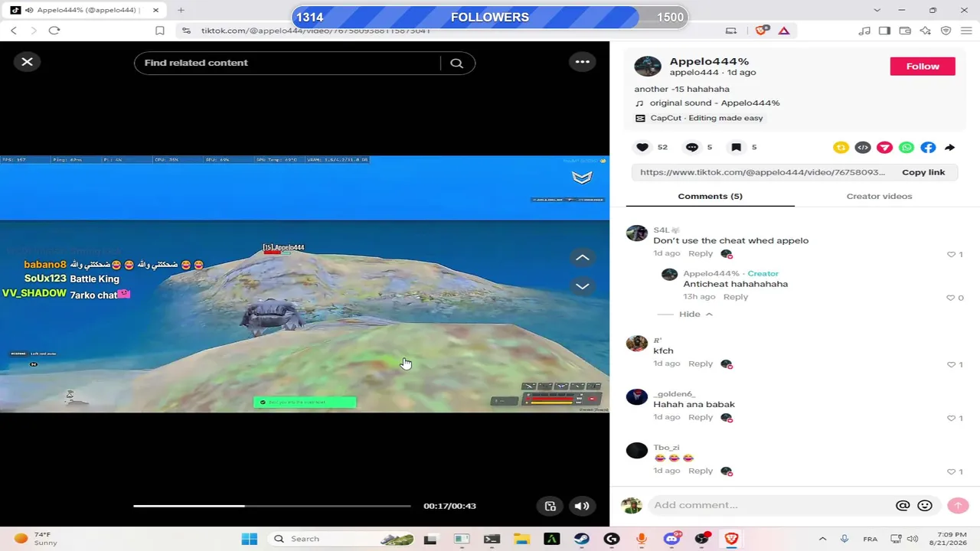Share the video to WhatsApp
The height and width of the screenshot is (551, 980).
[906, 148]
